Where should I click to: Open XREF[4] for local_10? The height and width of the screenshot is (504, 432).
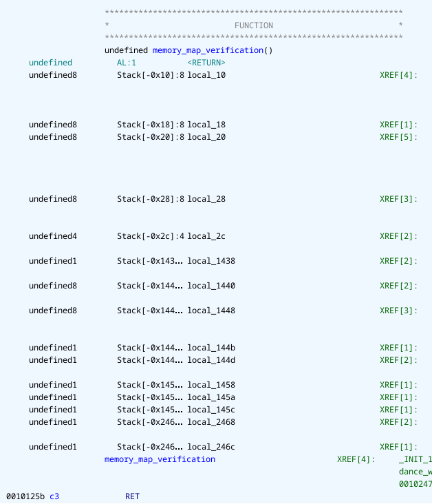pyautogui.click(x=398, y=75)
